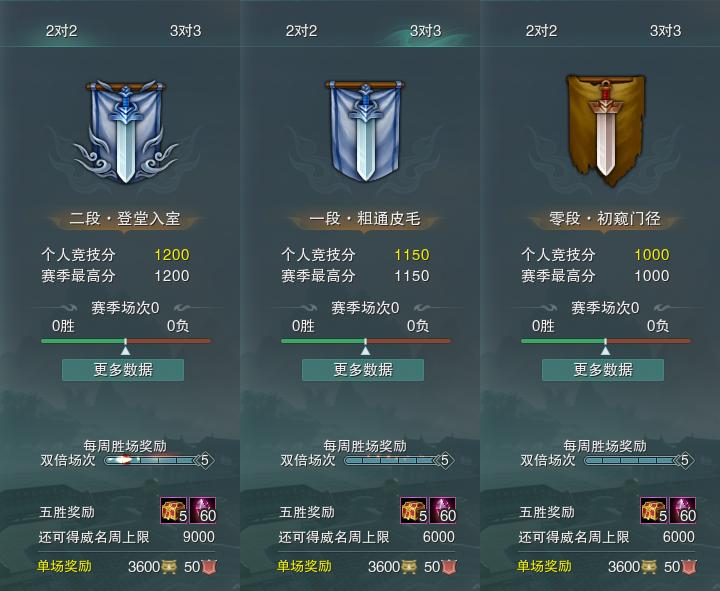Click the 零段·初窥门径 golden sword banner emblem
The image size is (720, 591).
(606, 130)
